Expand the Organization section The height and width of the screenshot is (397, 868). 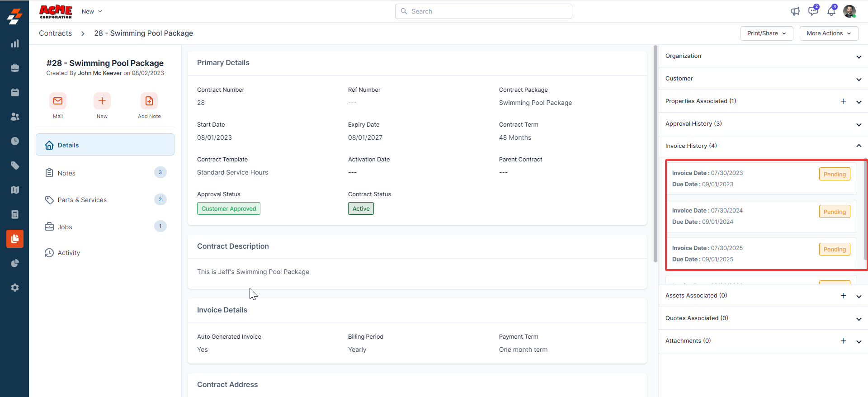(x=859, y=57)
